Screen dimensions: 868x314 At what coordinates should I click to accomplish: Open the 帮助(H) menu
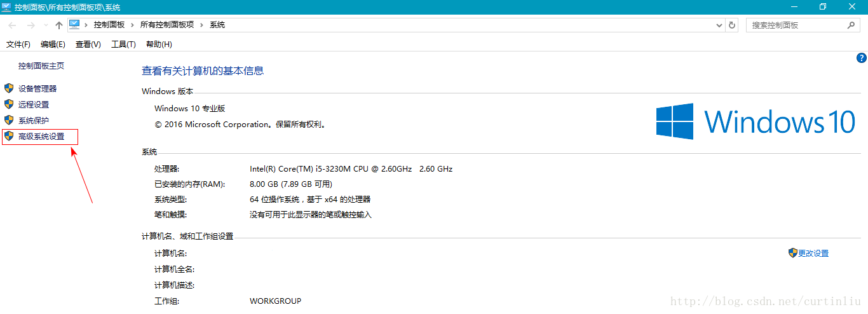[159, 44]
